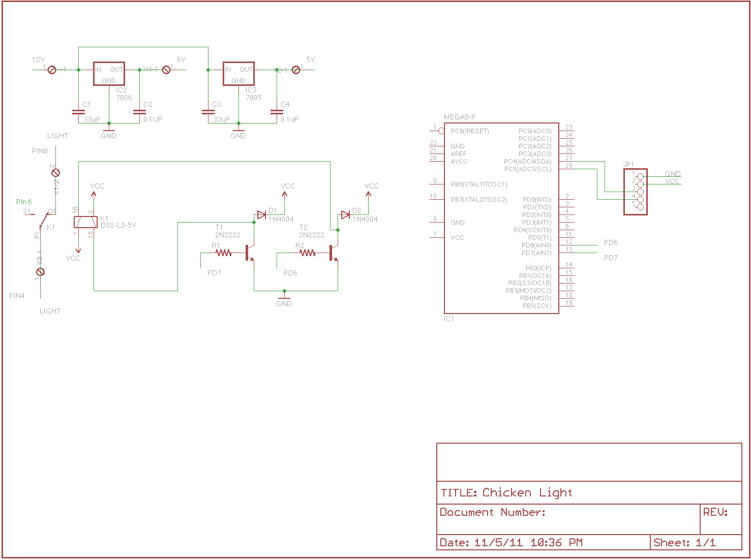The height and width of the screenshot is (560, 751).
Task: Select the JP1 header connector
Action: [x=636, y=192]
